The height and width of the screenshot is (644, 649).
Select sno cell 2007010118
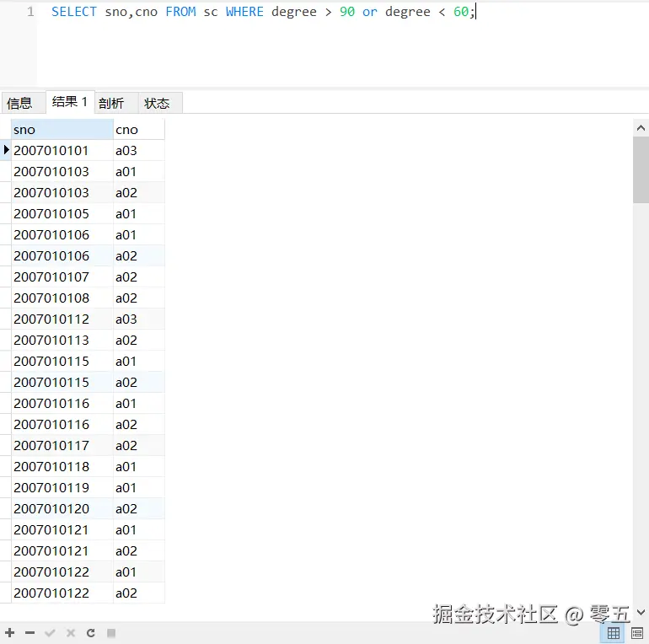pyautogui.click(x=62, y=466)
